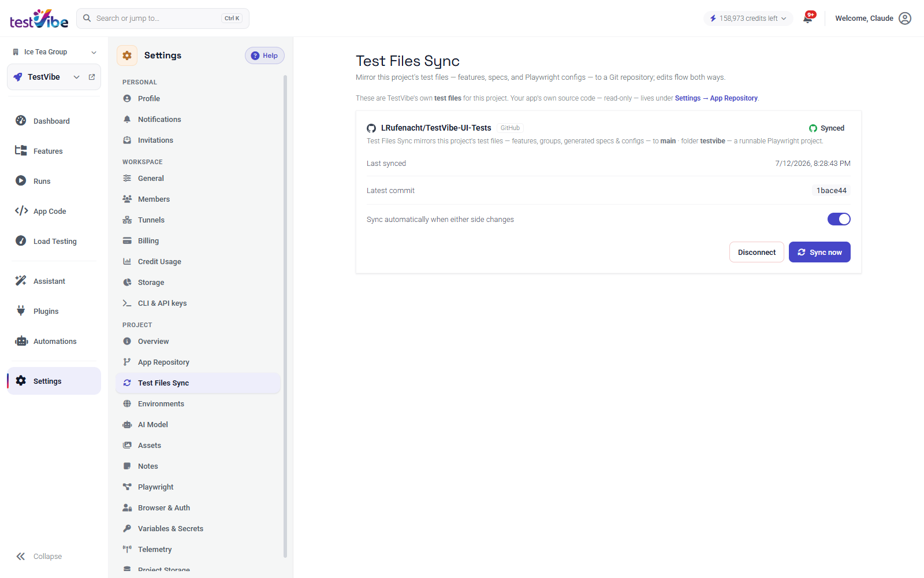924x578 pixels.
Task: Click the Help button
Action: click(x=264, y=55)
